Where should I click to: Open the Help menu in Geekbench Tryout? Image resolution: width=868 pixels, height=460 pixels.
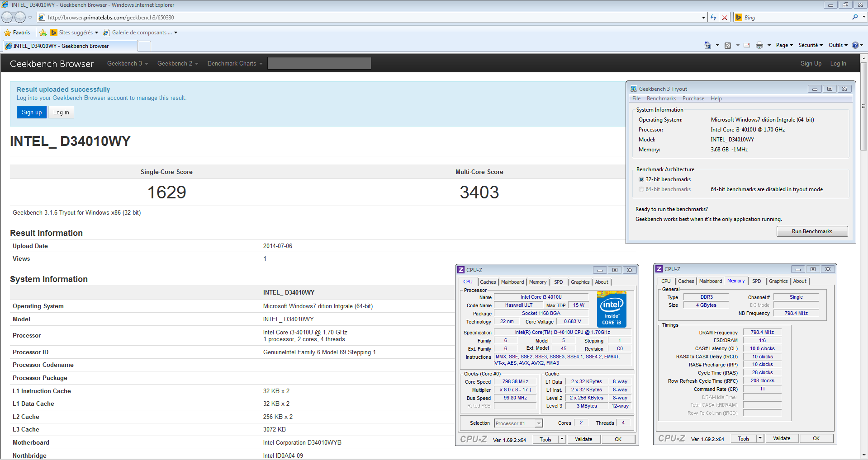(x=716, y=99)
